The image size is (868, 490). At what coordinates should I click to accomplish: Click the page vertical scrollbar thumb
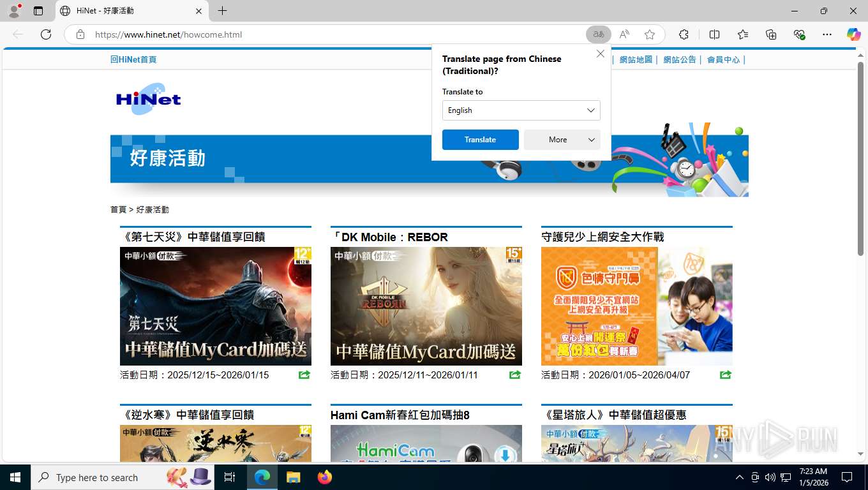point(860,160)
